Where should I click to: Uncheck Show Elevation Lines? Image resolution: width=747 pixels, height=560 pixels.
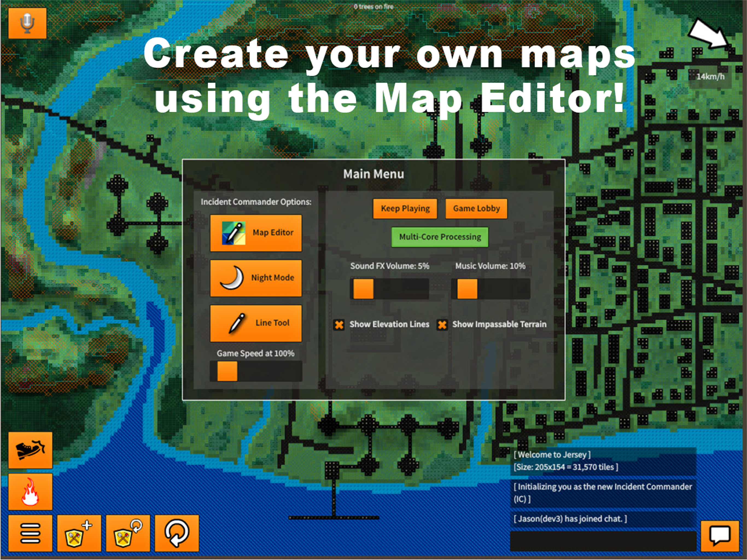[x=339, y=325]
